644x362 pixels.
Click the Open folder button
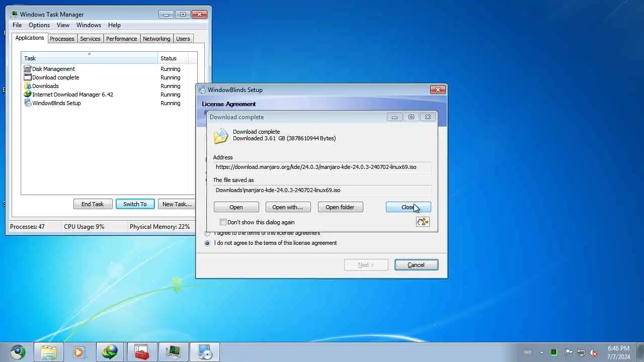point(340,207)
